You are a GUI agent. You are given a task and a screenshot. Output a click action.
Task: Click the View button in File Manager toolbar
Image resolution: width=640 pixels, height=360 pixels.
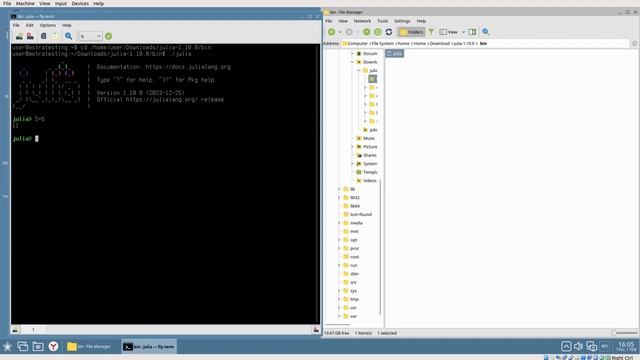pyautogui.click(x=448, y=32)
